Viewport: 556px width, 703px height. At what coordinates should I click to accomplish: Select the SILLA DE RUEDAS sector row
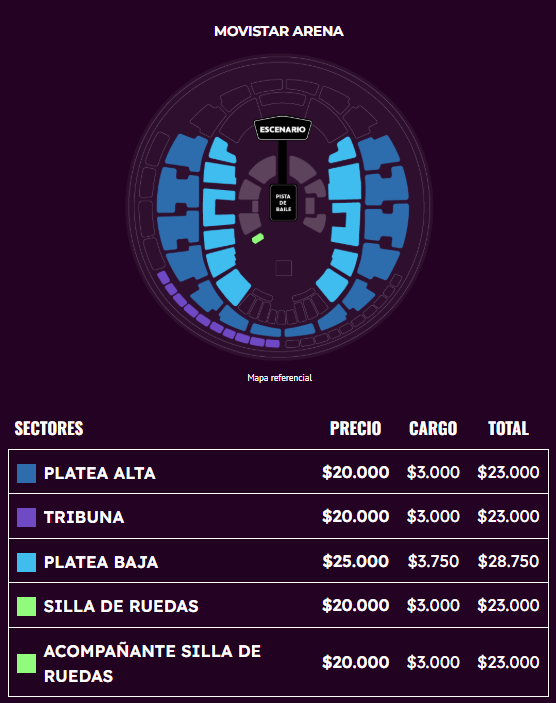(x=278, y=605)
